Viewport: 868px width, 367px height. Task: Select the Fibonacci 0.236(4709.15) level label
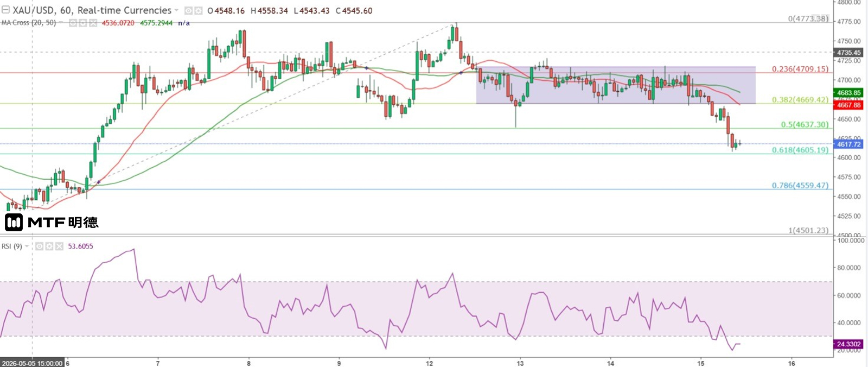click(800, 69)
